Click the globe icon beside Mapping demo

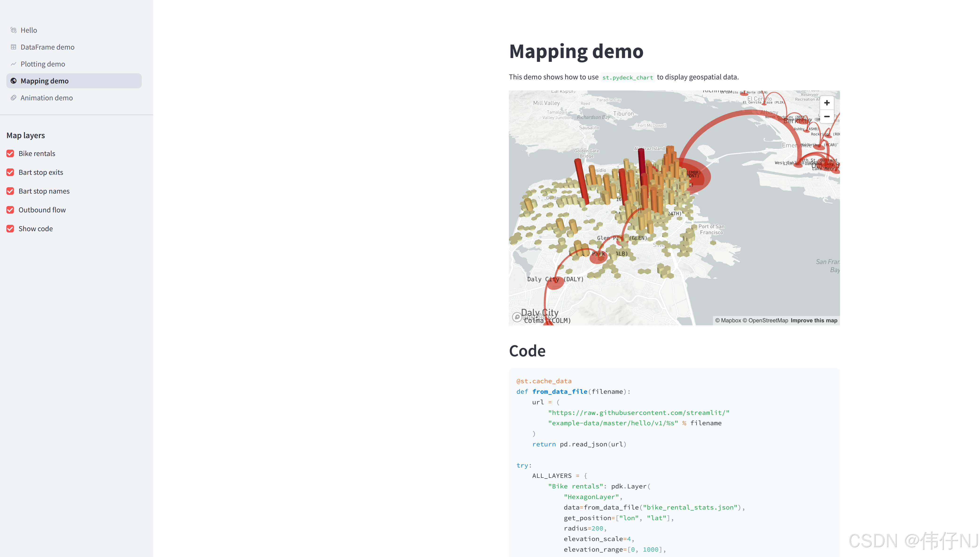pyautogui.click(x=13, y=81)
